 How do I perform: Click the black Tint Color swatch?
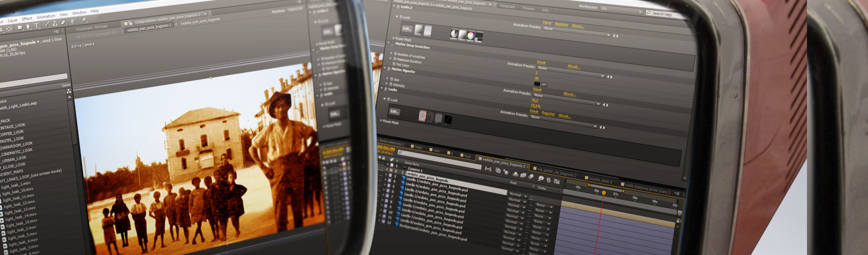pos(537,84)
